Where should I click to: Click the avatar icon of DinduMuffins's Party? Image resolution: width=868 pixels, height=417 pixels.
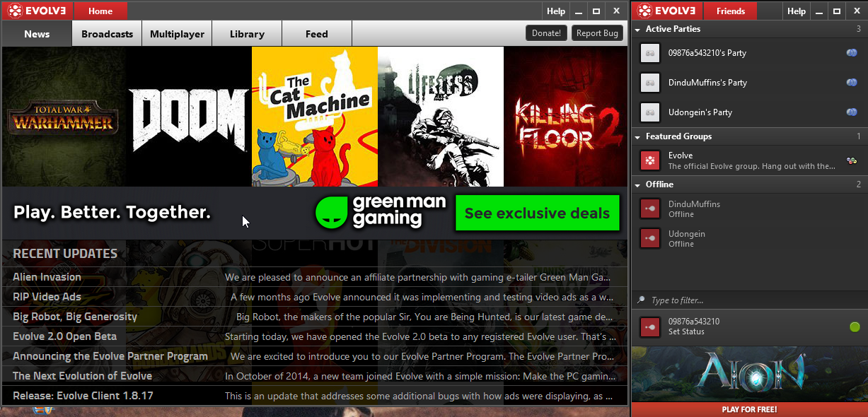pos(649,83)
